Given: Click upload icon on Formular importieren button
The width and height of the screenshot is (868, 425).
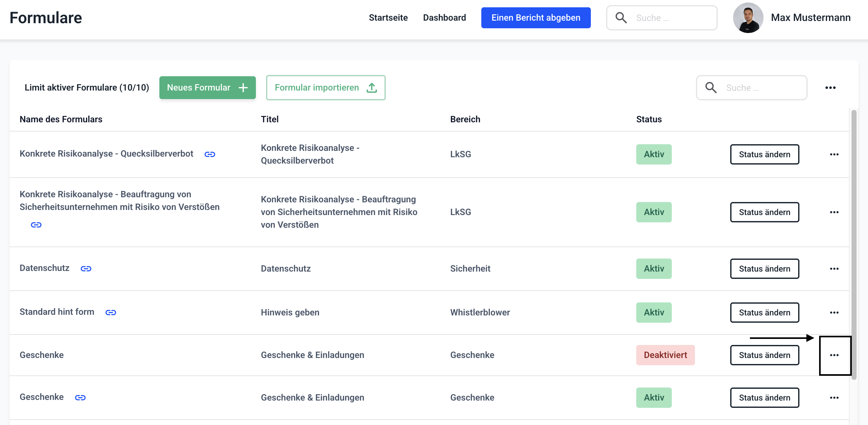Looking at the screenshot, I should click(x=371, y=88).
